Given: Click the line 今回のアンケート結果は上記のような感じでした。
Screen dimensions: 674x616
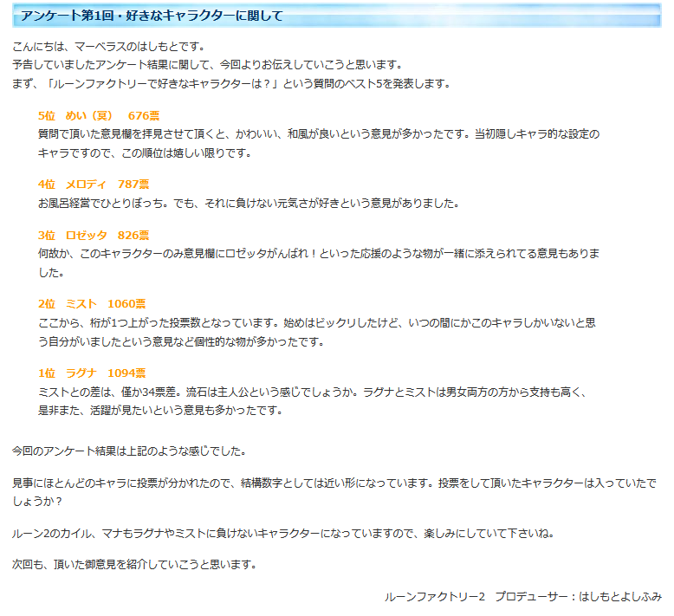Looking at the screenshot, I should coord(129,451).
